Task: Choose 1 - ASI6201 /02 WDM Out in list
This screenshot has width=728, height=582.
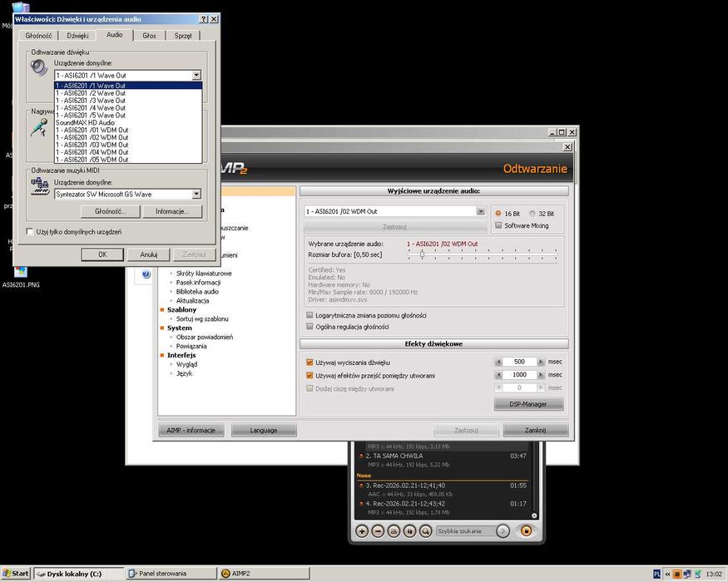Action: (128, 137)
